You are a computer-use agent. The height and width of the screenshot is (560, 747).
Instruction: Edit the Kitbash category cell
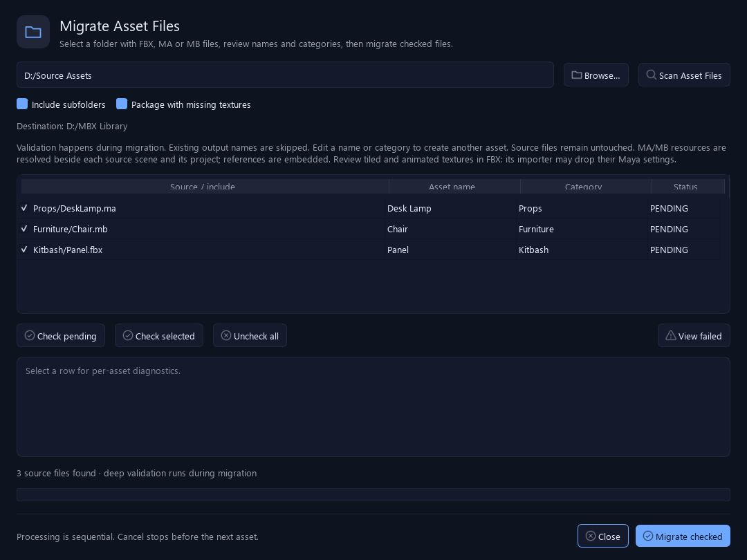click(x=582, y=250)
